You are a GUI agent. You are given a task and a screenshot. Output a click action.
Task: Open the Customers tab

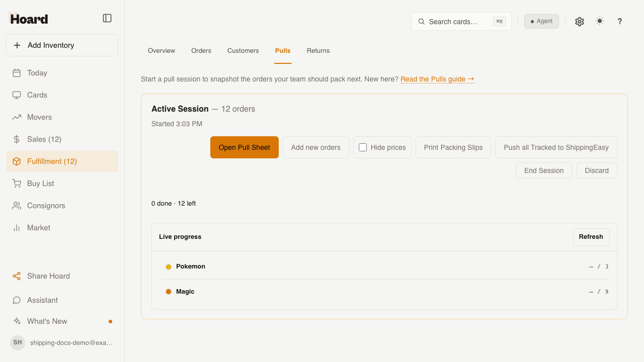tap(243, 51)
